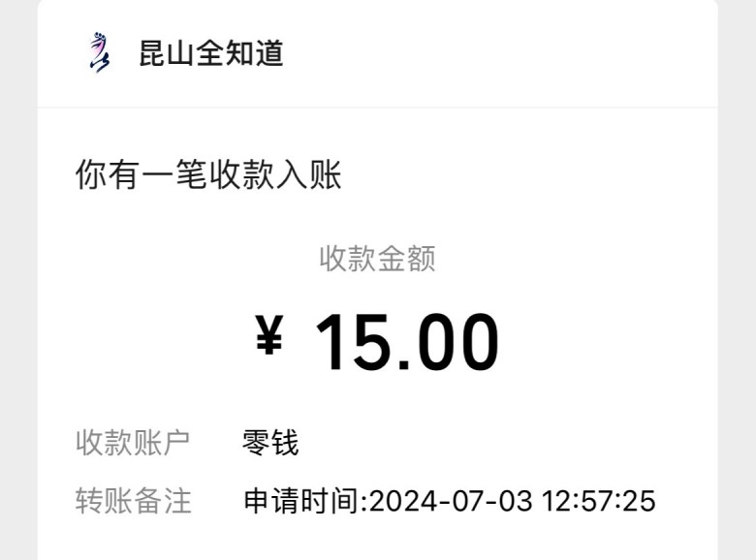Open the 零钱 account value
Image resolution: width=756 pixels, height=560 pixels.
coord(270,443)
